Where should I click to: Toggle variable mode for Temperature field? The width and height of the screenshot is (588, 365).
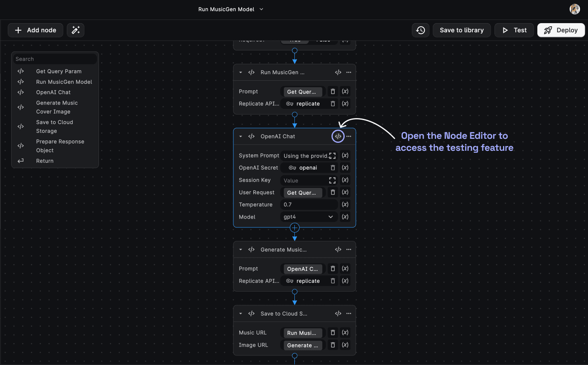pos(345,205)
